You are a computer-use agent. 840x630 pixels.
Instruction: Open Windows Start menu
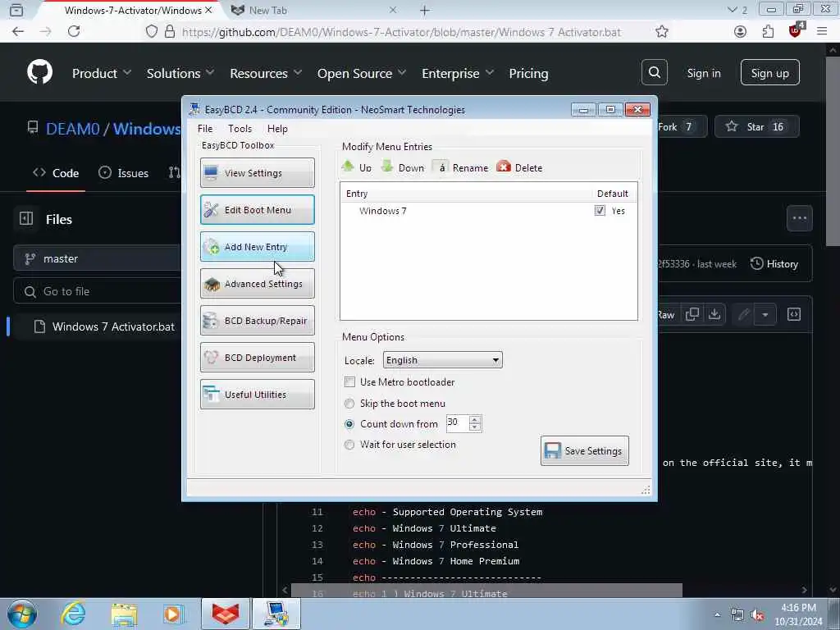point(22,614)
